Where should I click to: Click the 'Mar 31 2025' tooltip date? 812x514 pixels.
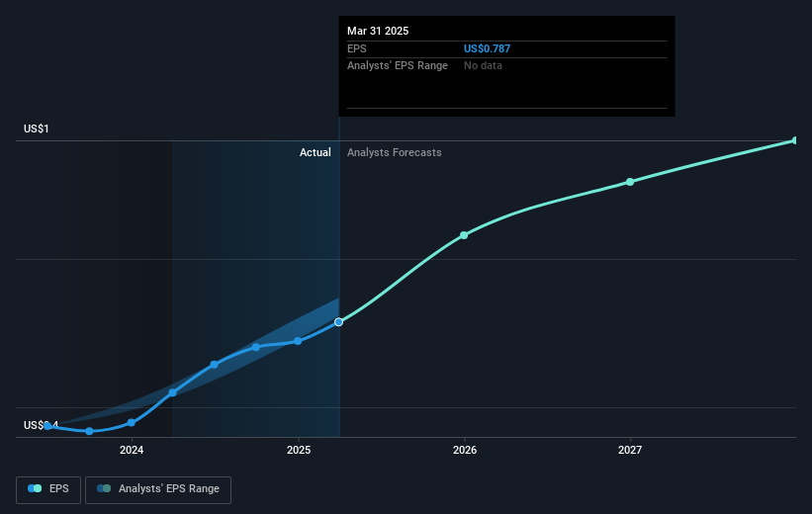[x=378, y=31]
